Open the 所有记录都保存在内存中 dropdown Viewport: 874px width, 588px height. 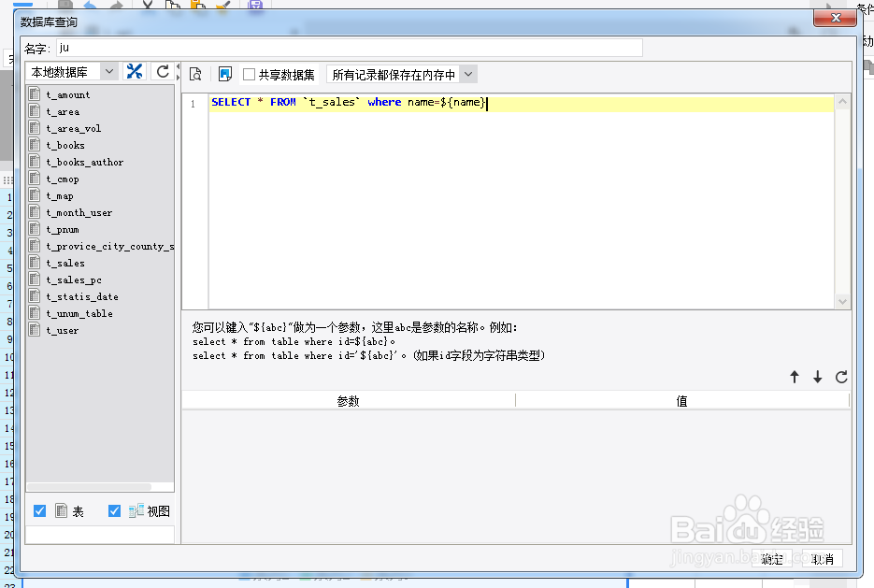pyautogui.click(x=468, y=73)
